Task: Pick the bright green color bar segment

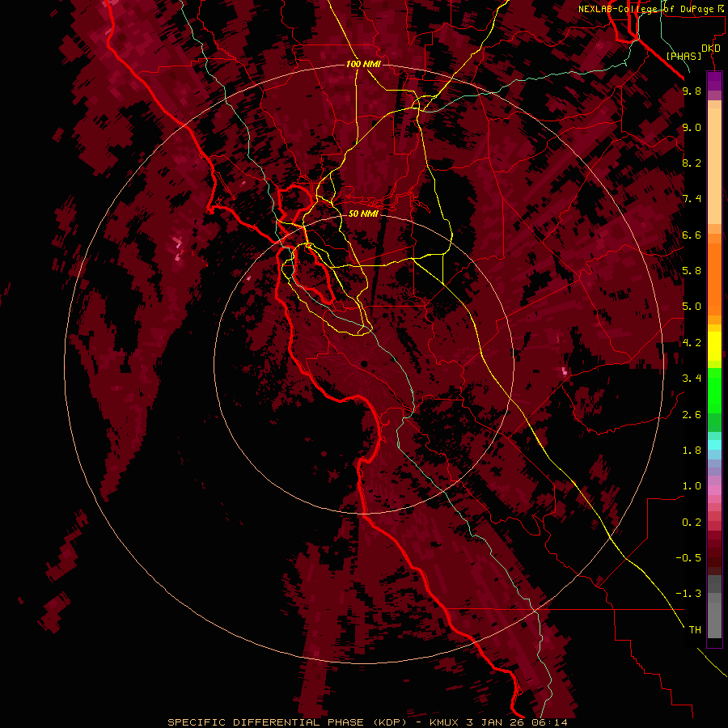Action: point(714,390)
